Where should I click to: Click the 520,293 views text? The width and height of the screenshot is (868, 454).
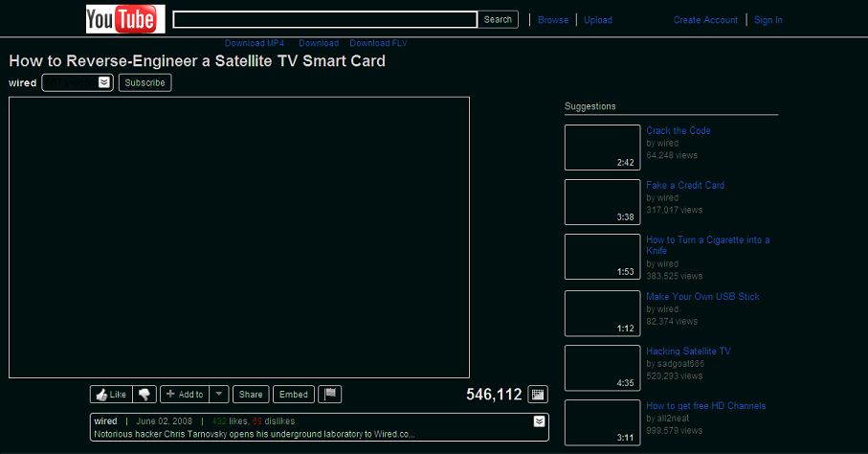[675, 375]
